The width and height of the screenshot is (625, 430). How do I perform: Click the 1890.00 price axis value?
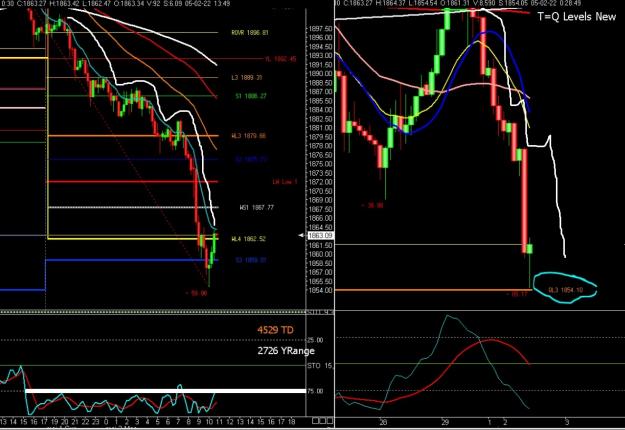320,74
